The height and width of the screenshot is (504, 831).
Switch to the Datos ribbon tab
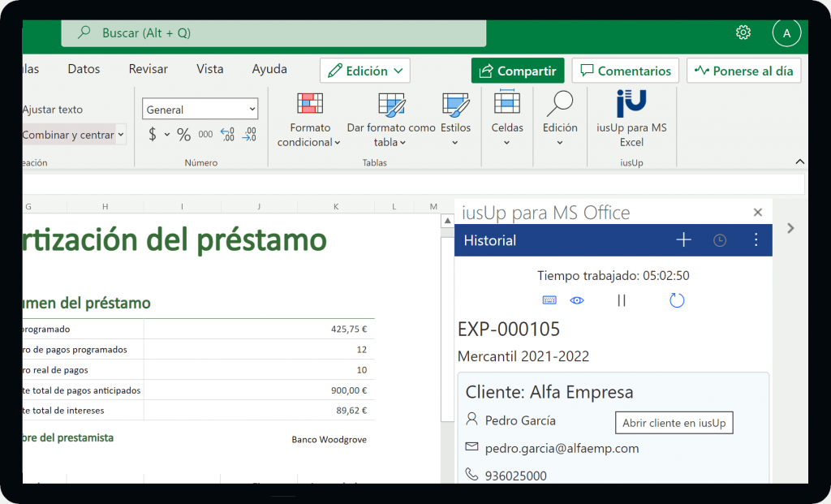[x=84, y=69]
